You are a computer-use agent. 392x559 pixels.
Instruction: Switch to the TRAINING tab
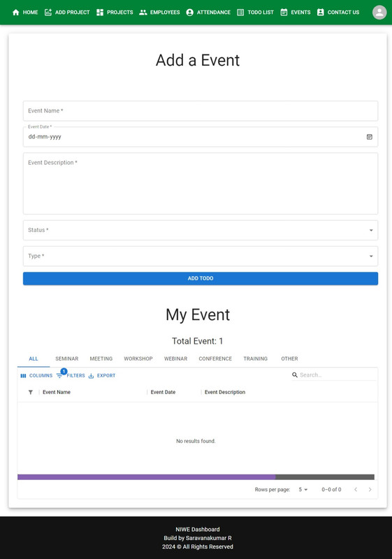point(256,358)
